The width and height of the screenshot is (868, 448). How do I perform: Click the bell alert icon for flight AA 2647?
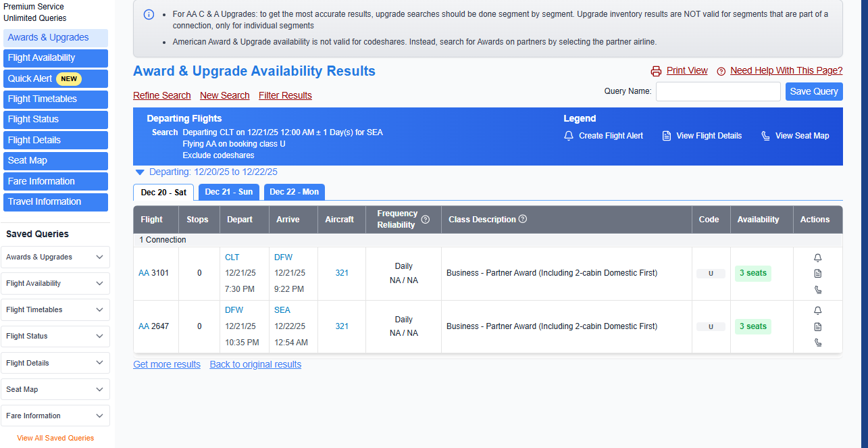pos(817,311)
